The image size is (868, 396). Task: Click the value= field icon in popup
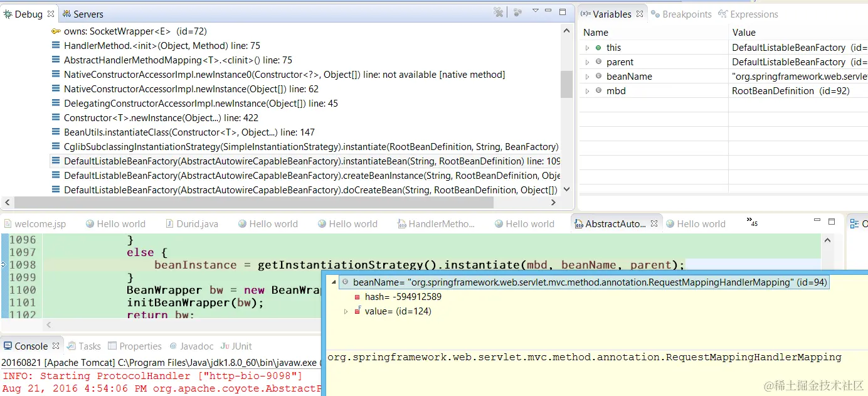[357, 311]
